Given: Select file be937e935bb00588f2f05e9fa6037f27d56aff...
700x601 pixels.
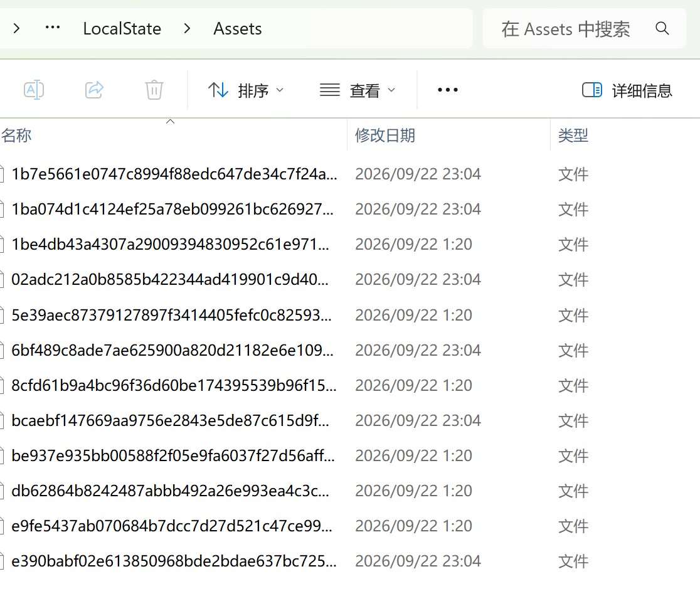Looking at the screenshot, I should [172, 455].
